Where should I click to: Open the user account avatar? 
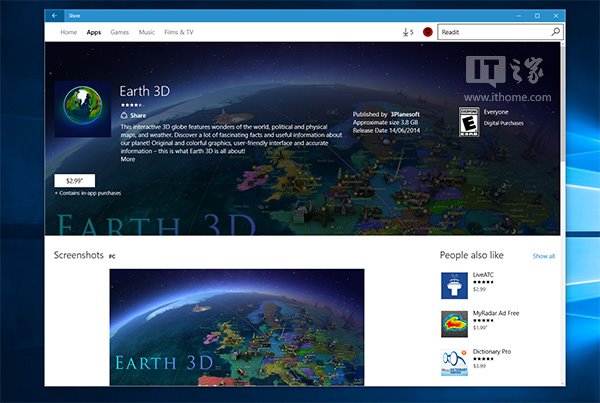[x=428, y=32]
